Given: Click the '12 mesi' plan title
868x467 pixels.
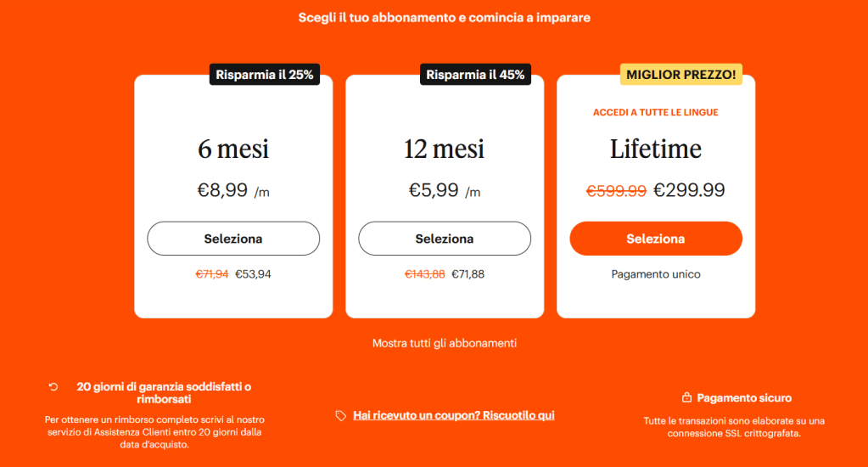Looking at the screenshot, I should (445, 149).
